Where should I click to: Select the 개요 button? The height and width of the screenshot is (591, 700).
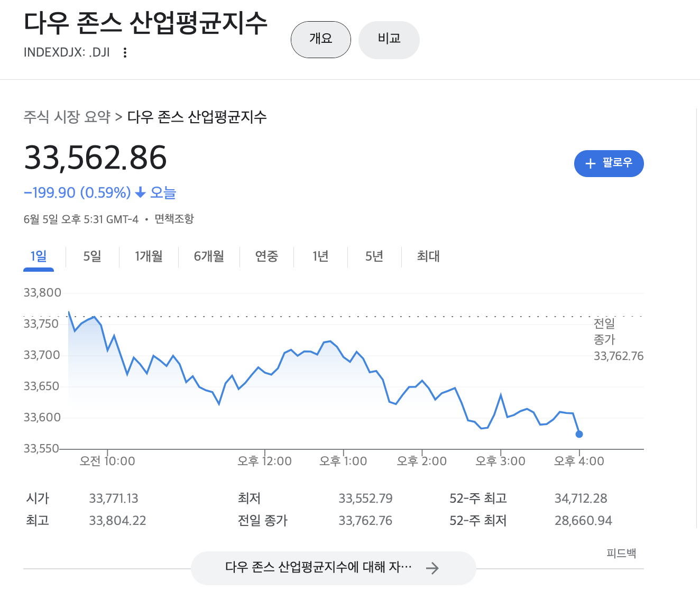pyautogui.click(x=321, y=39)
